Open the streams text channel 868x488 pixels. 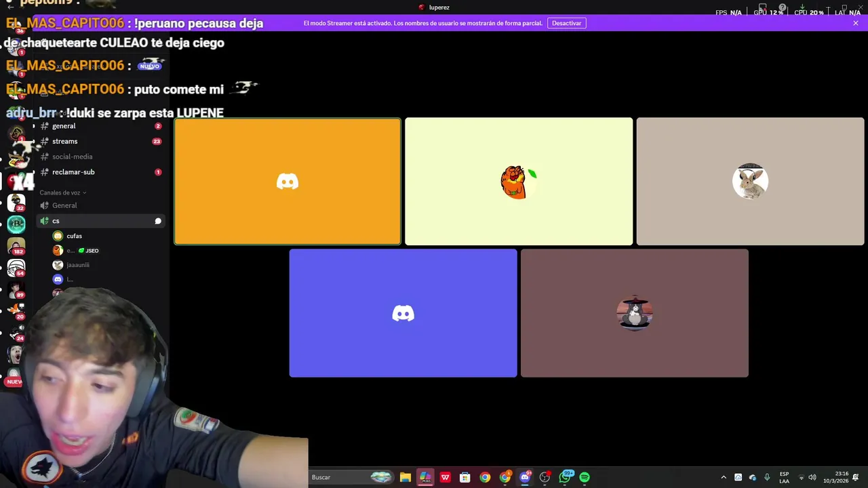pyautogui.click(x=100, y=142)
